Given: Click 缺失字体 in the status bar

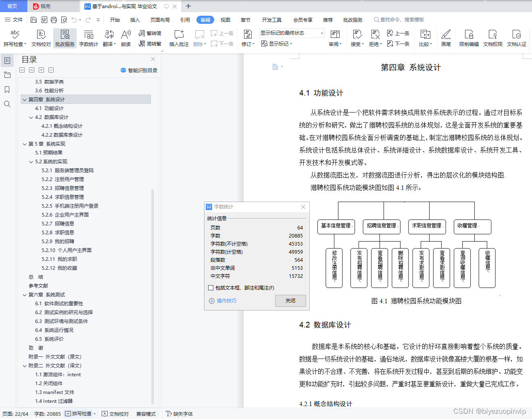Looking at the screenshot, I should tap(179, 414).
